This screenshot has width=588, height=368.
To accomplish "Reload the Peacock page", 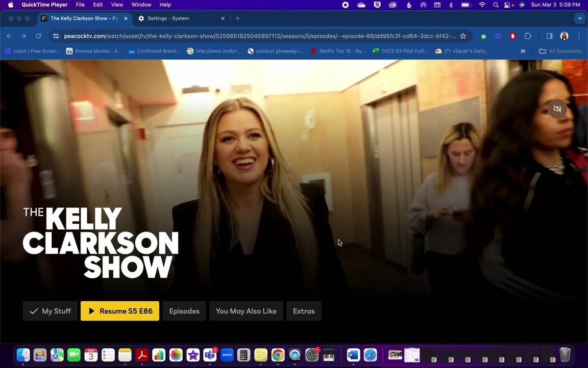I will point(38,36).
